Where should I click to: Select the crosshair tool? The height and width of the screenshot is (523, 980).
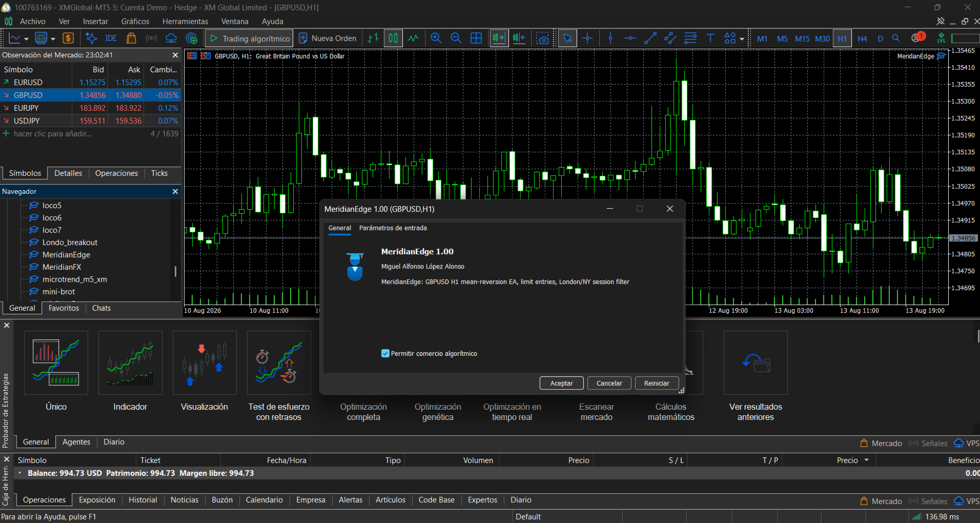tap(587, 38)
